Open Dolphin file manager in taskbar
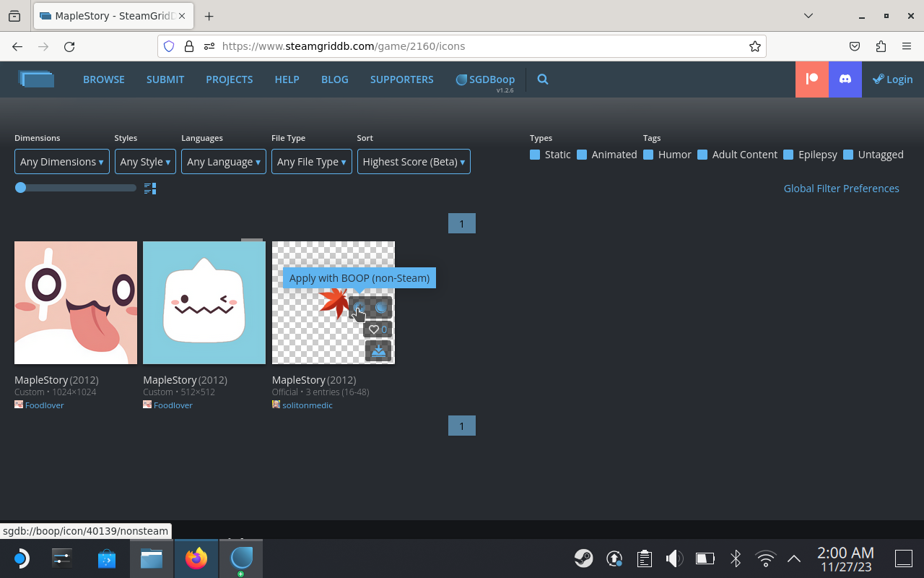 152,558
